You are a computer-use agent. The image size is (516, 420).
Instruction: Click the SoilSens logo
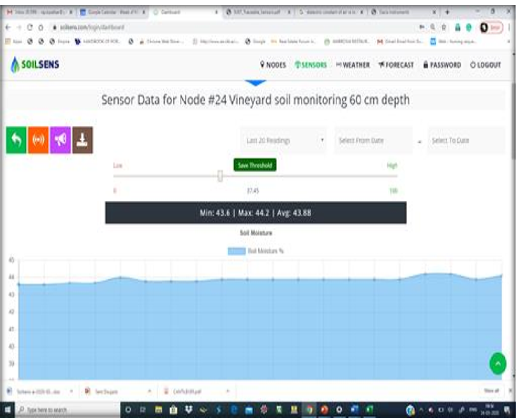37,65
